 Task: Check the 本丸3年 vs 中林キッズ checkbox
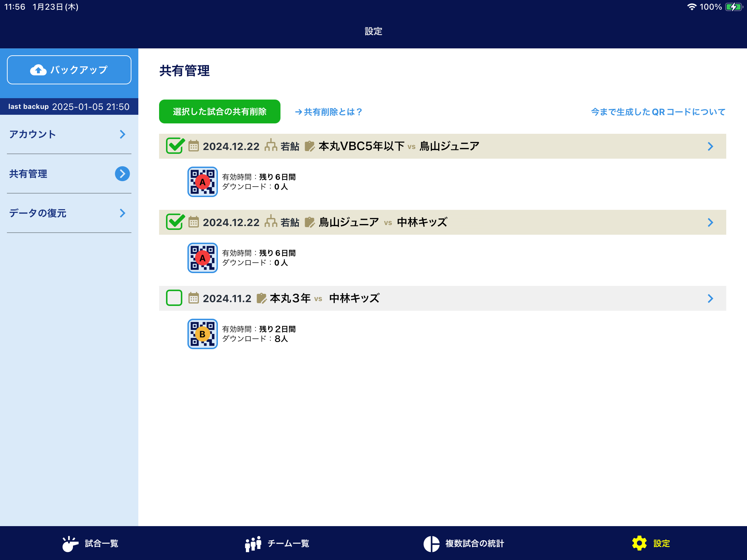tap(174, 298)
